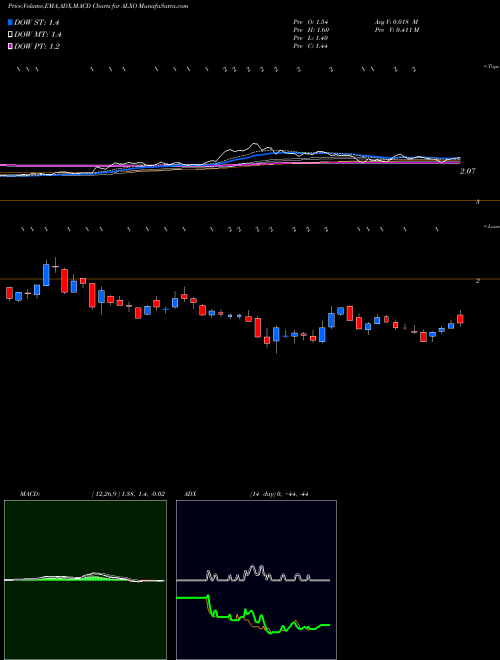Click the 'Pre C: 1.44' value
The height and width of the screenshot is (660, 500).
pos(311,46)
